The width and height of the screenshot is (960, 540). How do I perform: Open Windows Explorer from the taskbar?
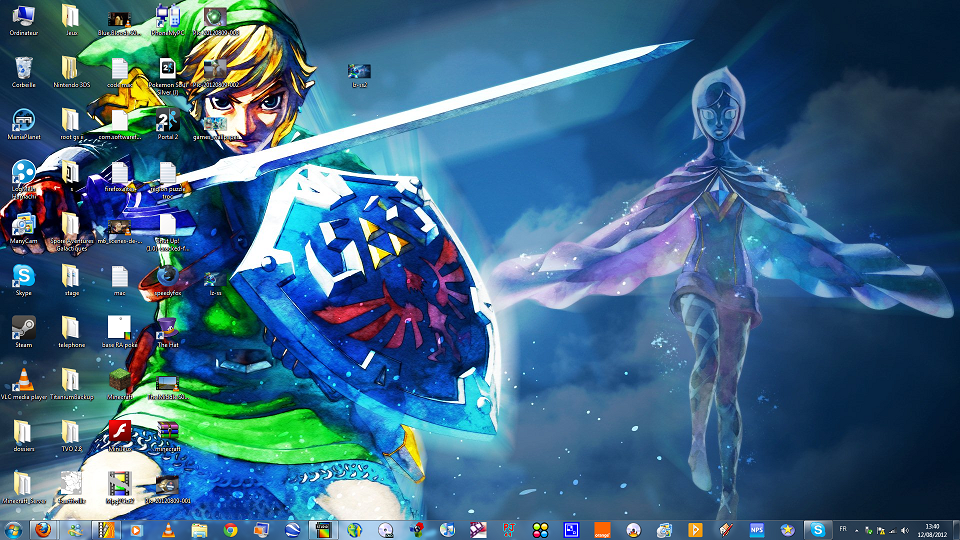(x=199, y=530)
